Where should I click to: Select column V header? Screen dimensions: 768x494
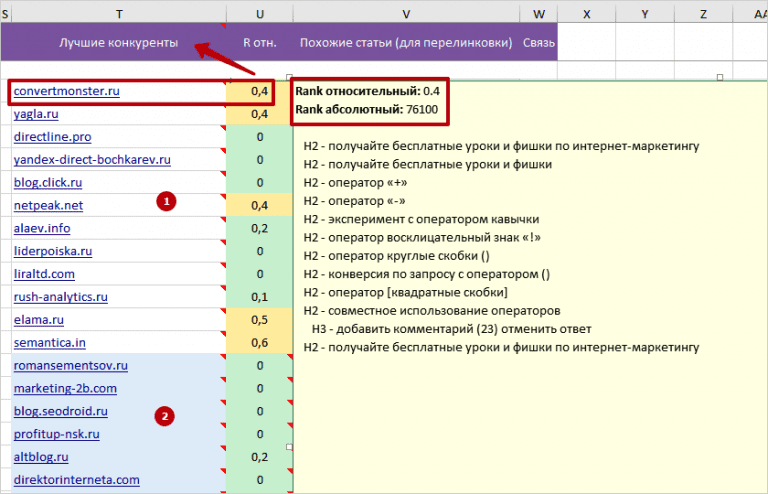[406, 14]
